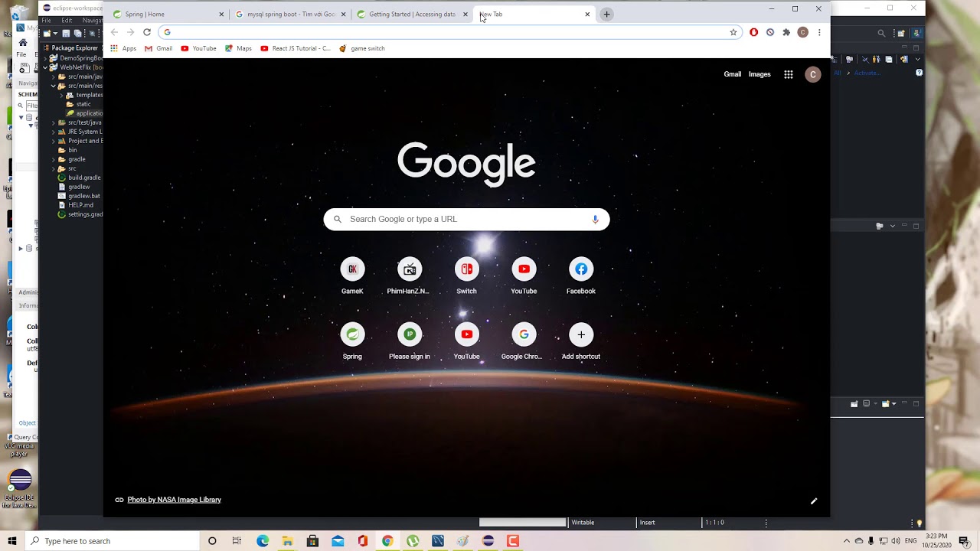Open Microsoft Edge from the taskbar
980x551 pixels.
(263, 541)
